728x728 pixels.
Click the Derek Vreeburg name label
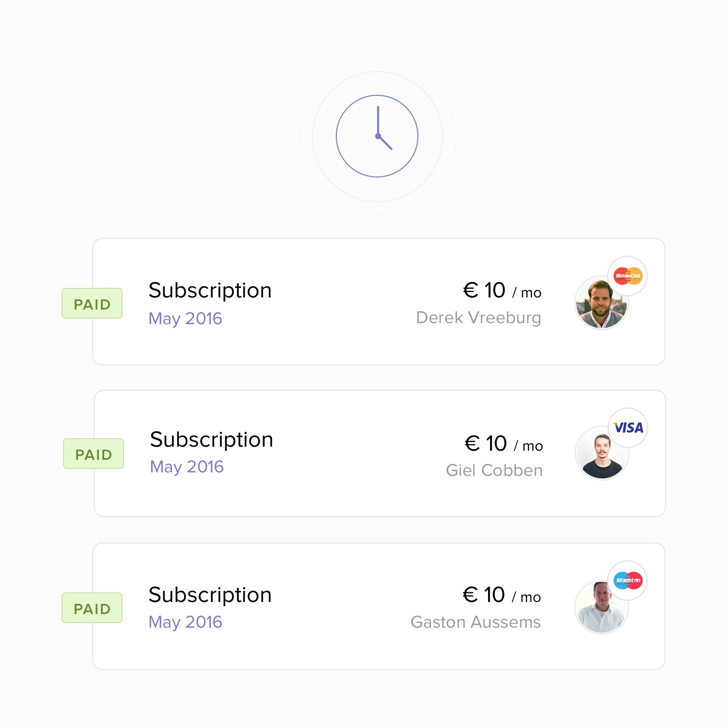[x=478, y=318]
